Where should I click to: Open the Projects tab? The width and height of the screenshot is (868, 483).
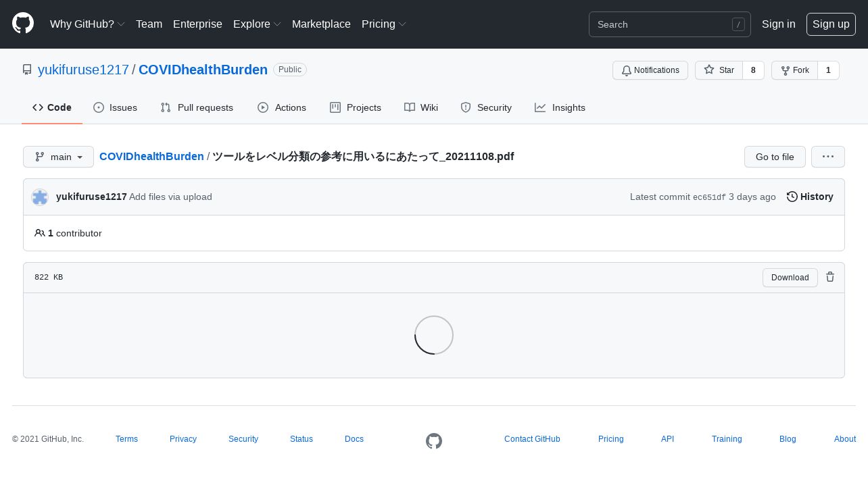click(x=356, y=107)
